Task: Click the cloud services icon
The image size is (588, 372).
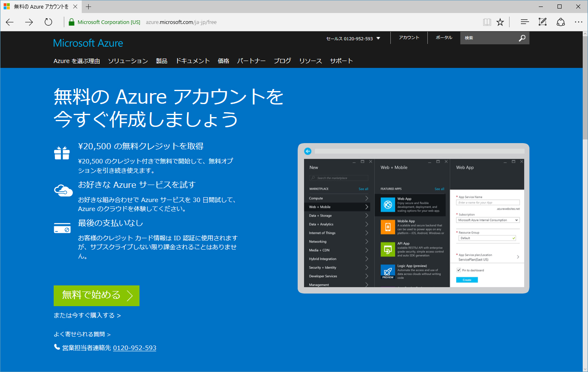Action: (x=63, y=190)
